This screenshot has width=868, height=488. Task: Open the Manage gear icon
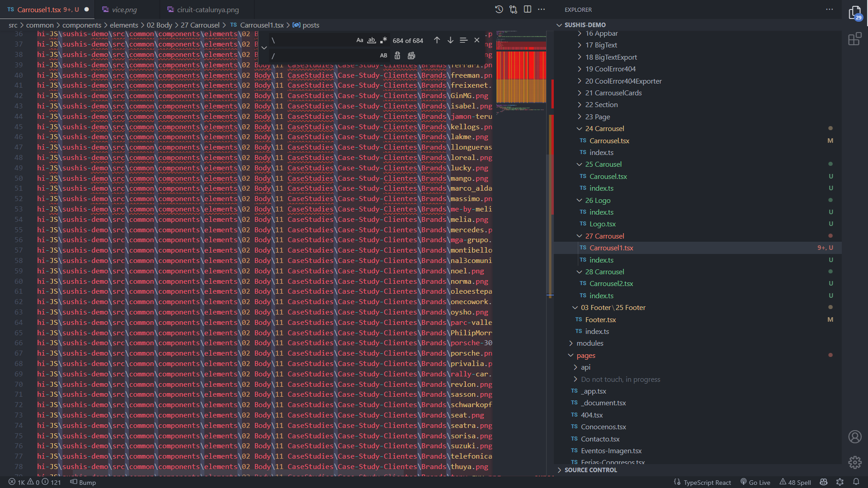point(854,462)
